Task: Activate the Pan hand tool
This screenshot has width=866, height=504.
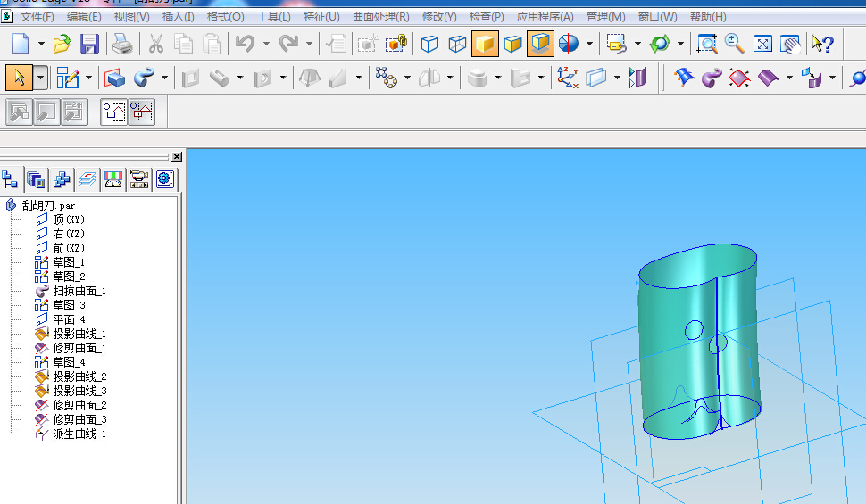Action: pyautogui.click(x=790, y=44)
